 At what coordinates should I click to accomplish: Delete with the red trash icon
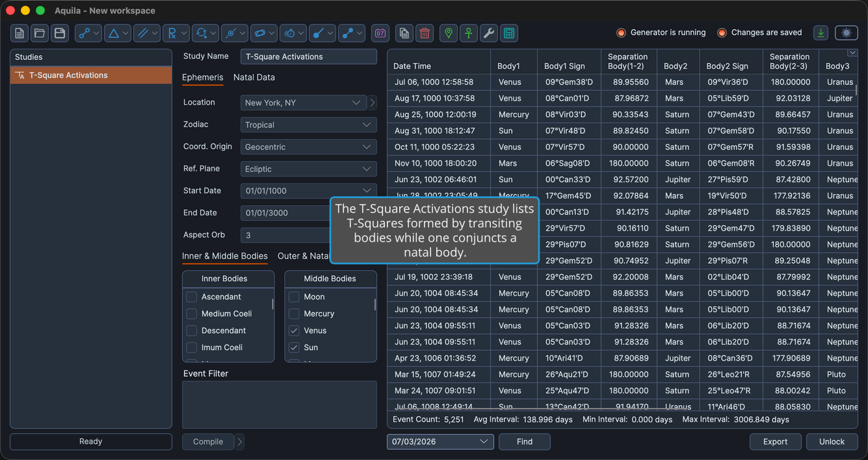coord(425,33)
